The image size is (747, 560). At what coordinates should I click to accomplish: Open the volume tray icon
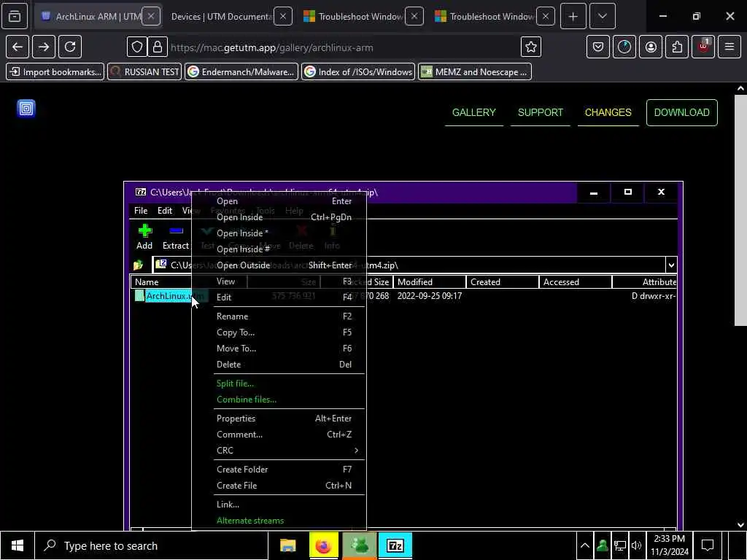coord(636,545)
